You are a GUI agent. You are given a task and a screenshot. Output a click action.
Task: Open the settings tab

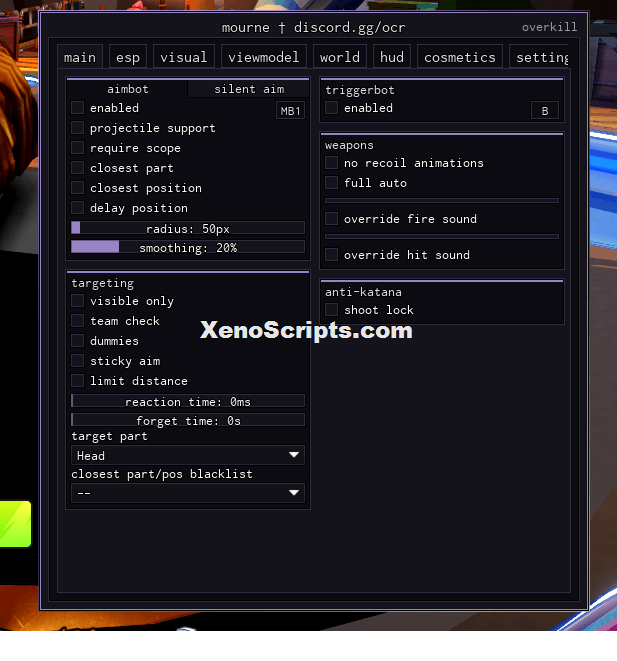[539, 57]
